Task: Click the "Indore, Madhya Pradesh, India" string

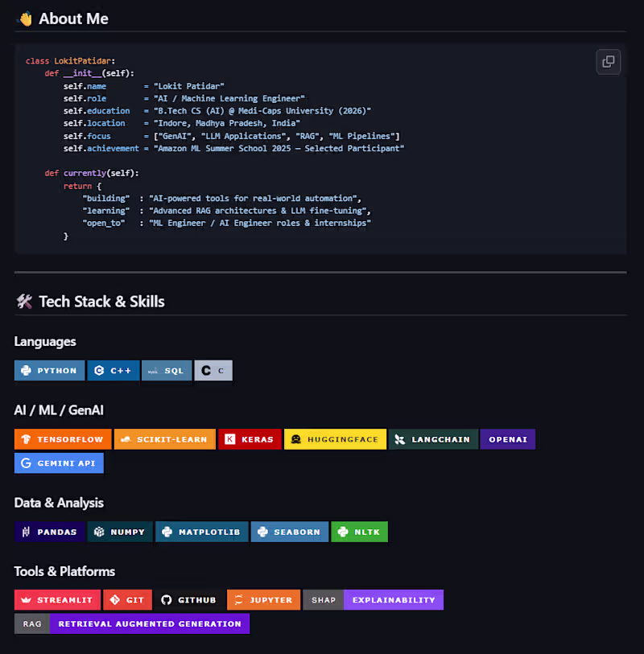Action: (227, 123)
